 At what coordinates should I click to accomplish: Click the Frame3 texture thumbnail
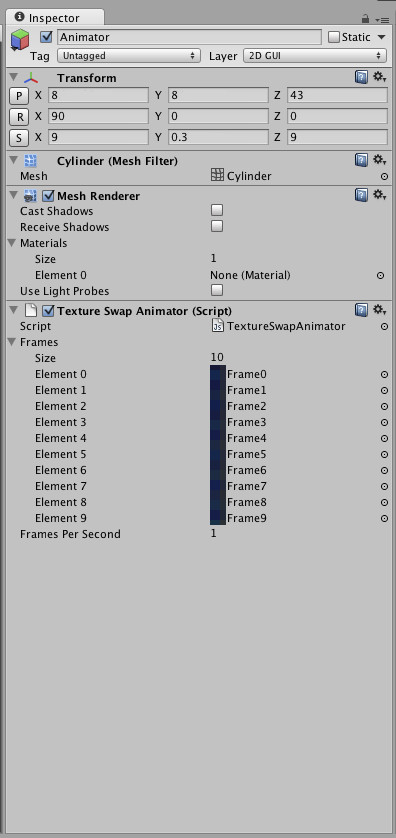(218, 422)
